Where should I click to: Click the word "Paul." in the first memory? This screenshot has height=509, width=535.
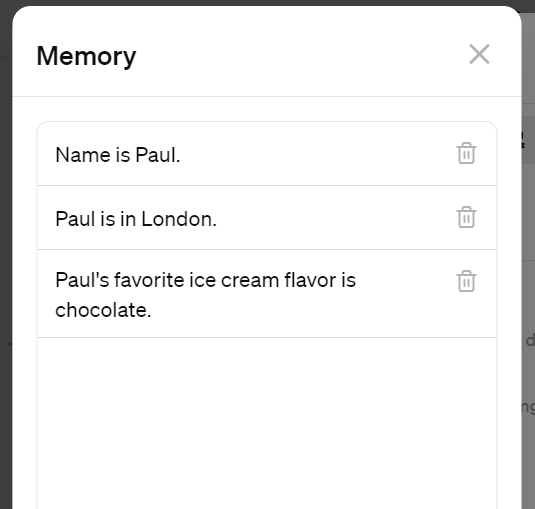pos(158,155)
